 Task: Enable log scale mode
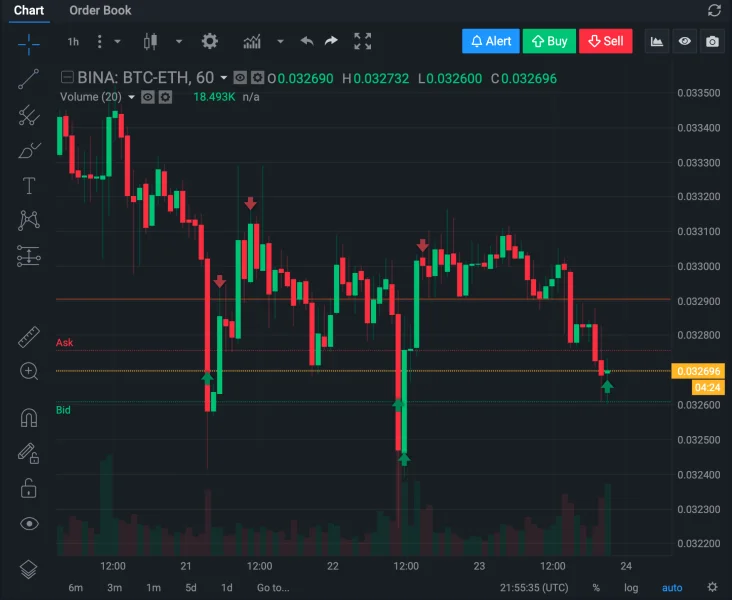pos(631,587)
